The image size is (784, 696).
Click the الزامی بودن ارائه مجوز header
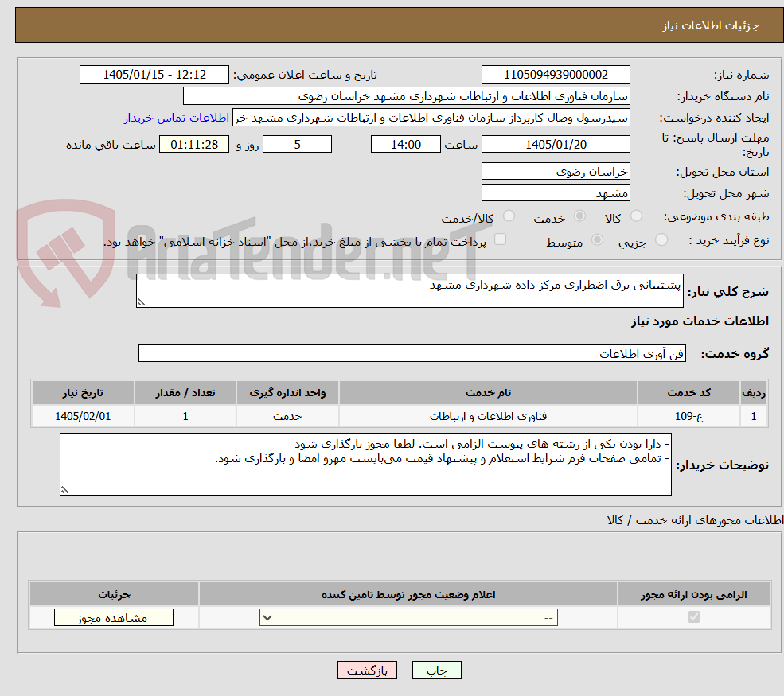click(694, 594)
